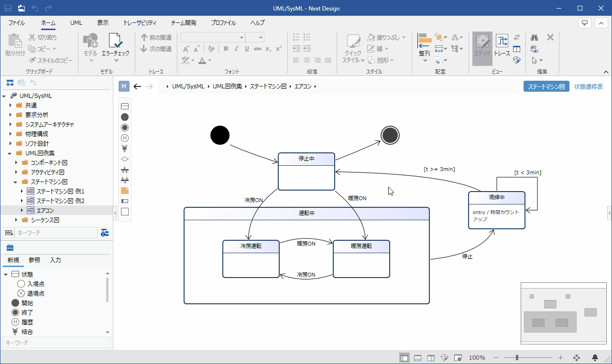Click the sub-editor split layout icon
Screen dimensions: 612x364
(516, 49)
